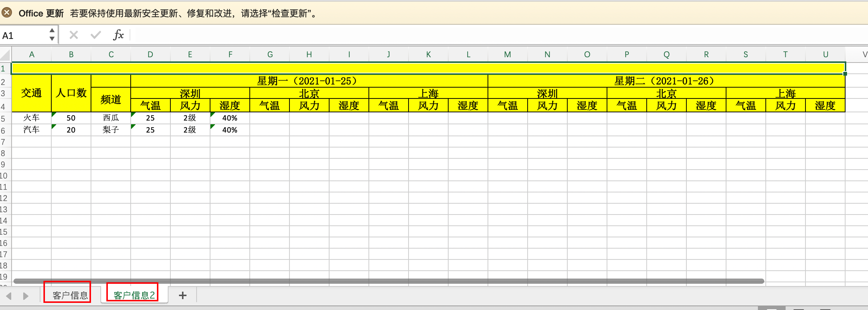
Task: Click the confirm entry checkmark icon
Action: [96, 35]
